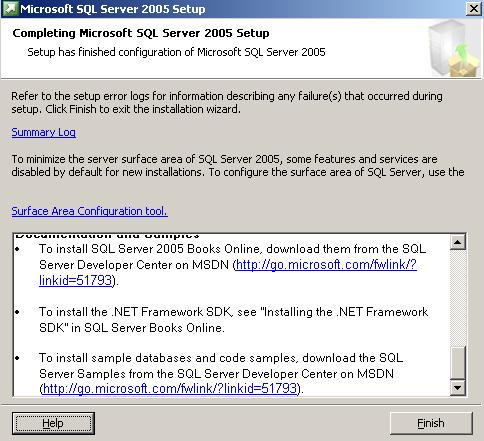Click the scroll up arrow in text box
This screenshot has height=441, width=484.
[x=458, y=242]
